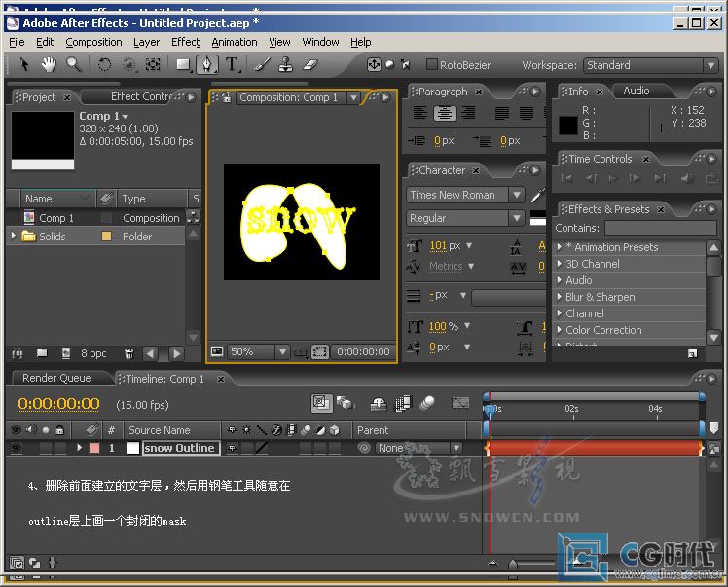728x587 pixels.
Task: Click left align text icon in Paragraph
Action: coord(420,113)
